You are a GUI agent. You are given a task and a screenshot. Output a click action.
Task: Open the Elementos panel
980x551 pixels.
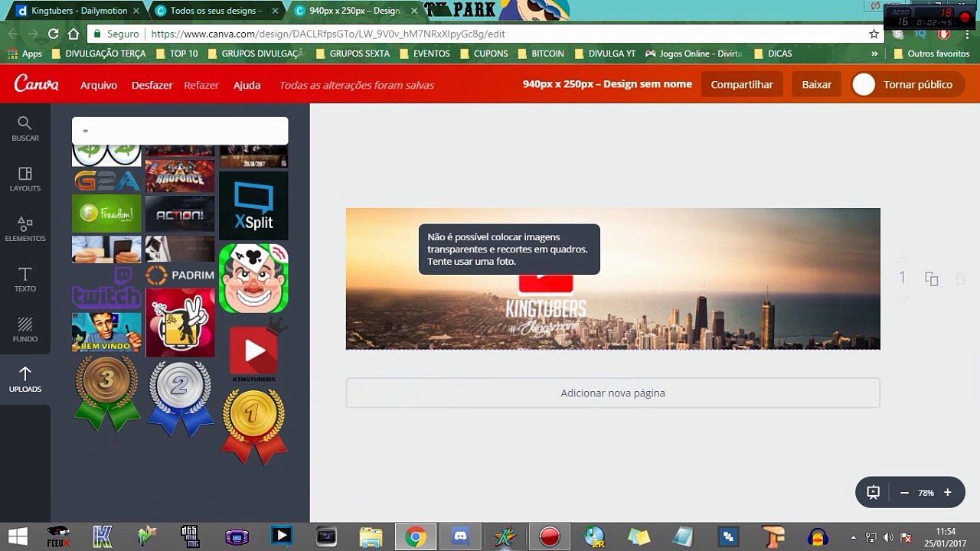(24, 230)
